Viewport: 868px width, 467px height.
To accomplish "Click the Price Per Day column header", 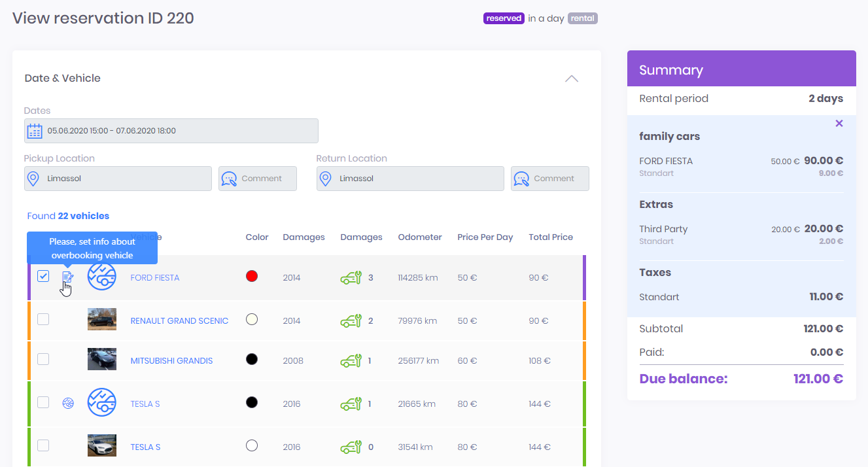I will coord(485,237).
